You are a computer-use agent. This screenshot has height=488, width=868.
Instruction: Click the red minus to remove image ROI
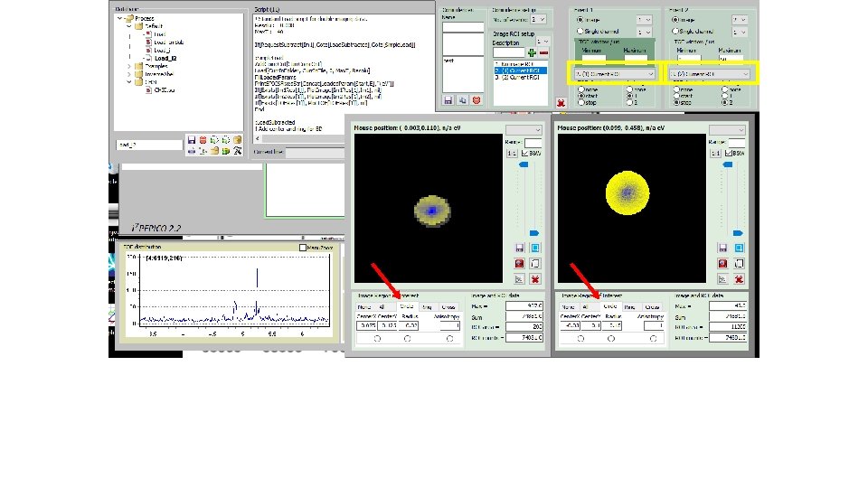pyautogui.click(x=543, y=53)
